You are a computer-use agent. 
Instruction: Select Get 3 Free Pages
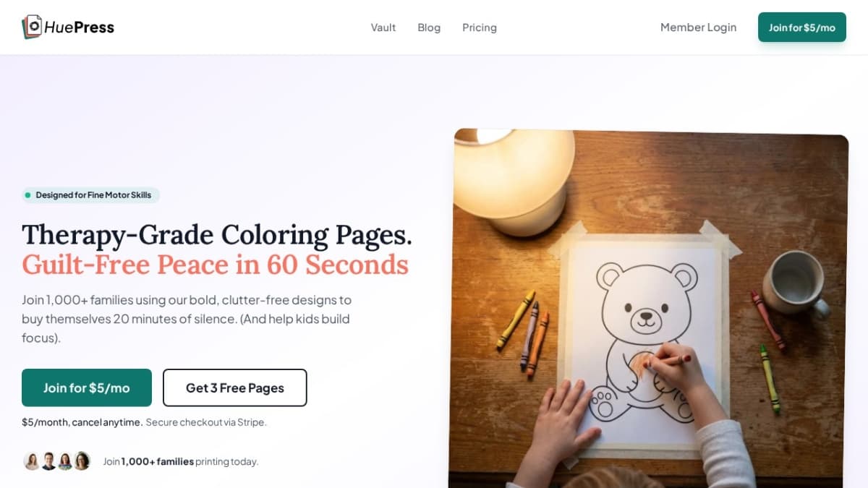pyautogui.click(x=235, y=388)
